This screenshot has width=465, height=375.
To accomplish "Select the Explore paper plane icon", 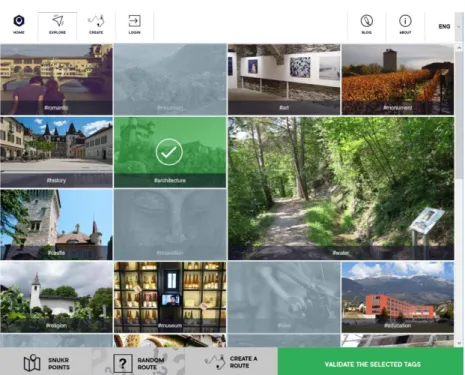I will click(x=57, y=21).
